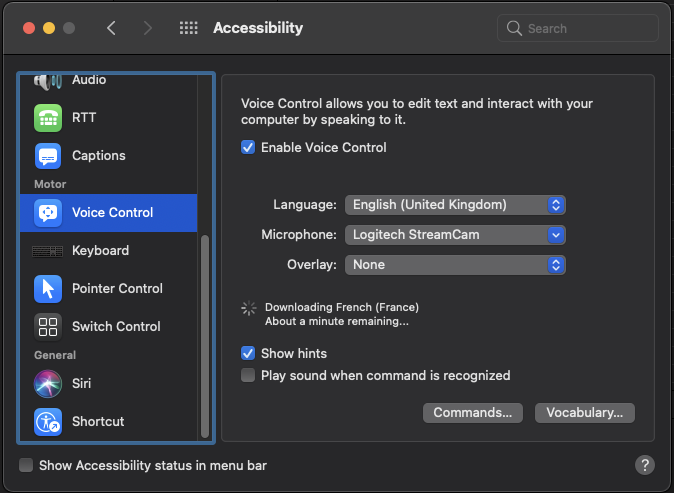Enable play sound when command recognized
This screenshot has height=493, width=674.
click(x=248, y=376)
